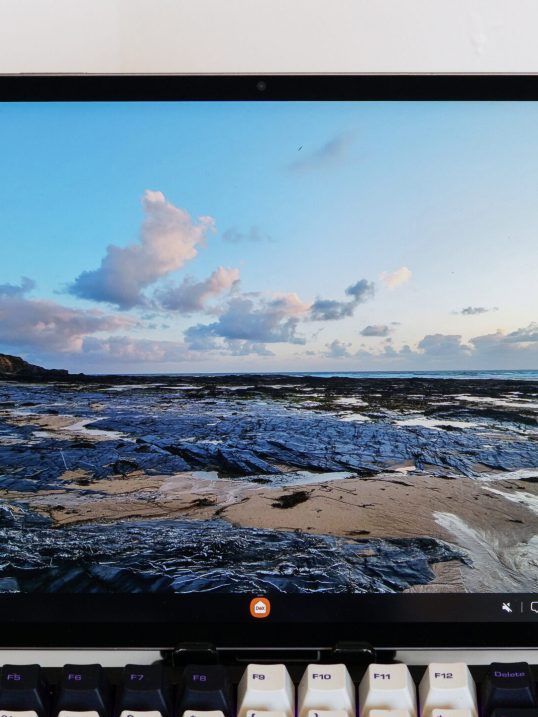The width and height of the screenshot is (538, 717).
Task: Open the Samsung DeX home app icon
Action: tap(260, 608)
